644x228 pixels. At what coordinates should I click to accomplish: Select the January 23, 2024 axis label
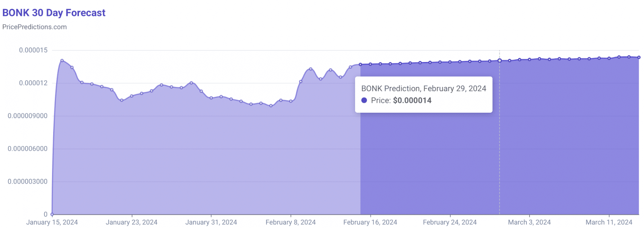click(132, 222)
